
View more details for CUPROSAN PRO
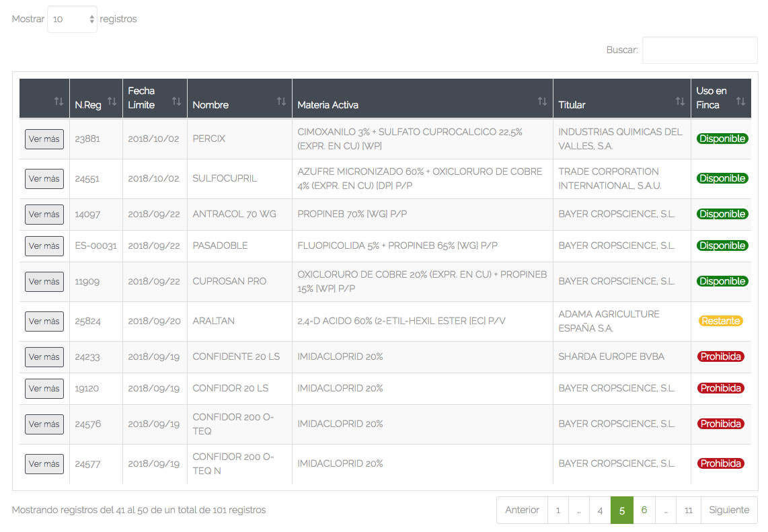[x=44, y=282]
